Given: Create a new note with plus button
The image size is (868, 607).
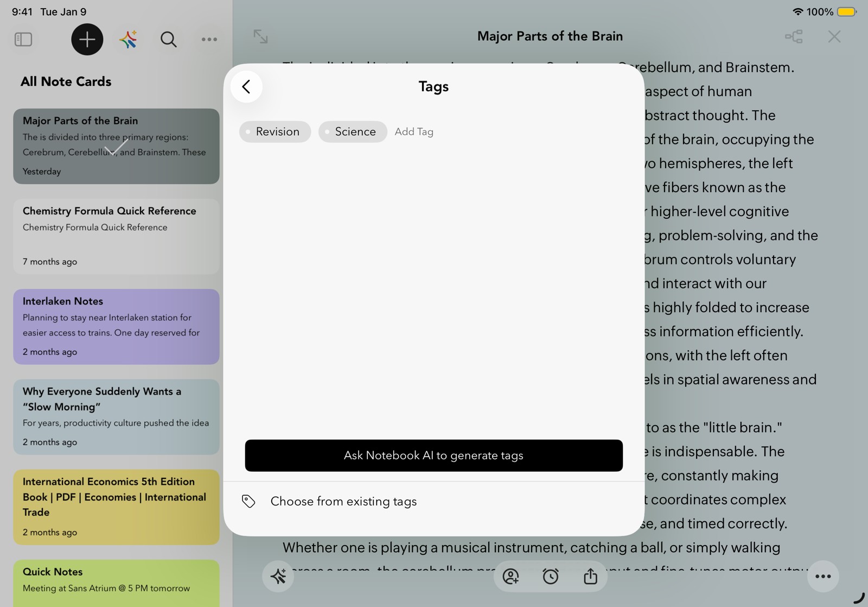Looking at the screenshot, I should (x=87, y=39).
